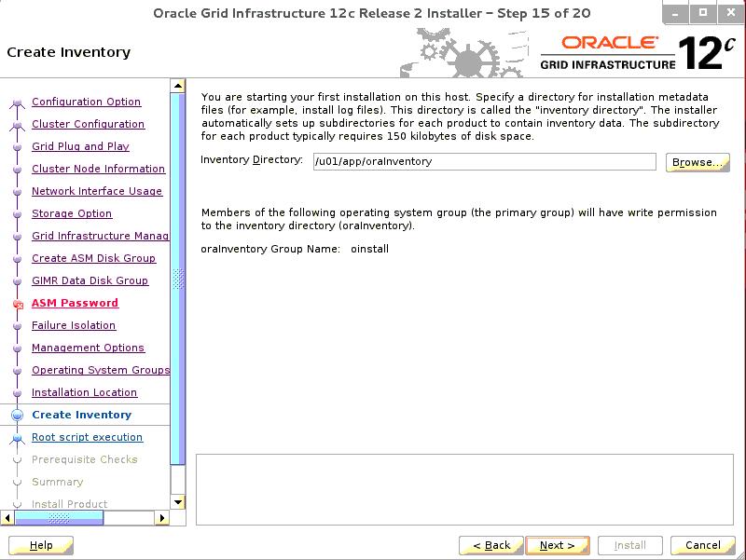The height and width of the screenshot is (560, 746).
Task: Click the step list scroll-down arrow
Action: click(177, 502)
